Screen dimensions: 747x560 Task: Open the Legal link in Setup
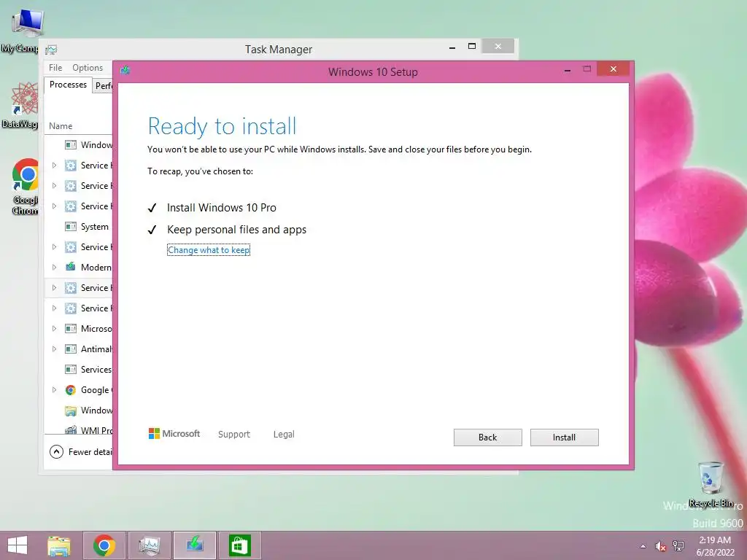(x=284, y=435)
